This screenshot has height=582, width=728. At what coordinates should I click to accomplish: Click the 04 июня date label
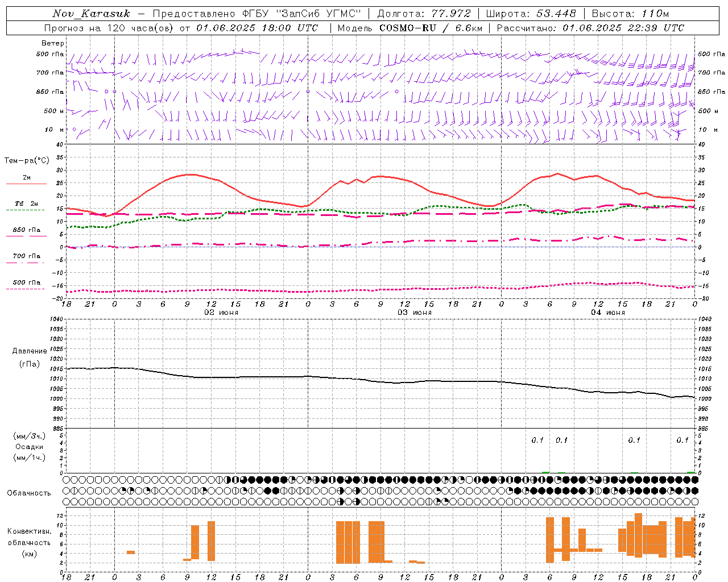608,313
